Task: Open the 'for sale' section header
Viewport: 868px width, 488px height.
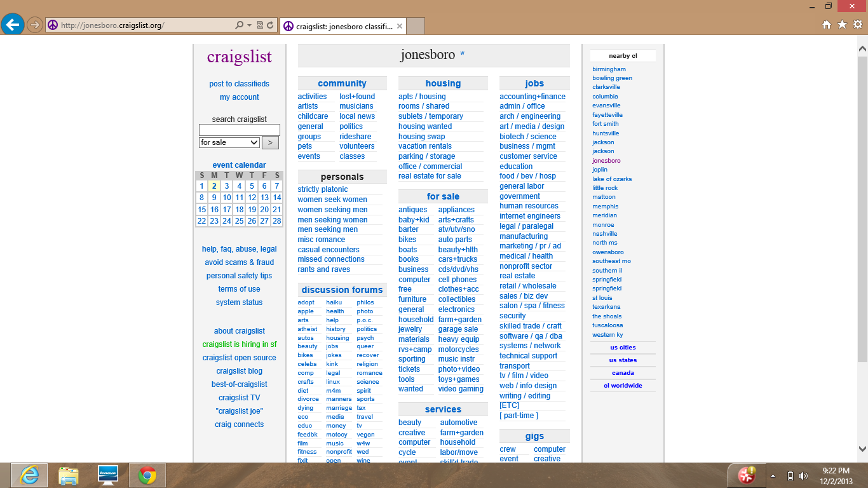Action: tap(443, 196)
